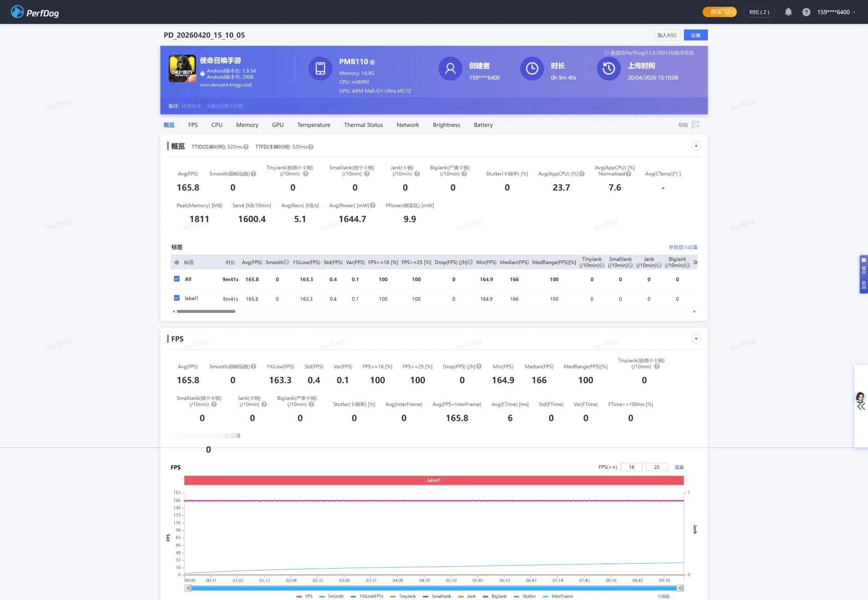
Task: Click the PerfDog logo
Action: (x=35, y=12)
